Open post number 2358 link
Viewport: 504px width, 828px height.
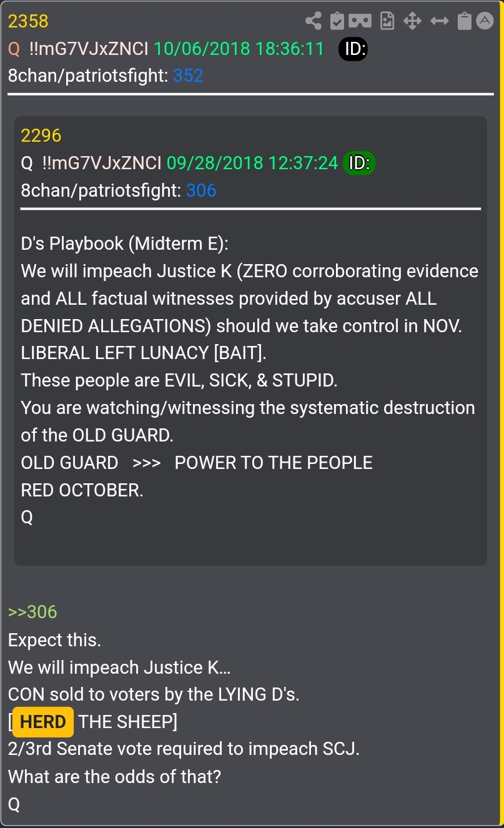point(28,21)
